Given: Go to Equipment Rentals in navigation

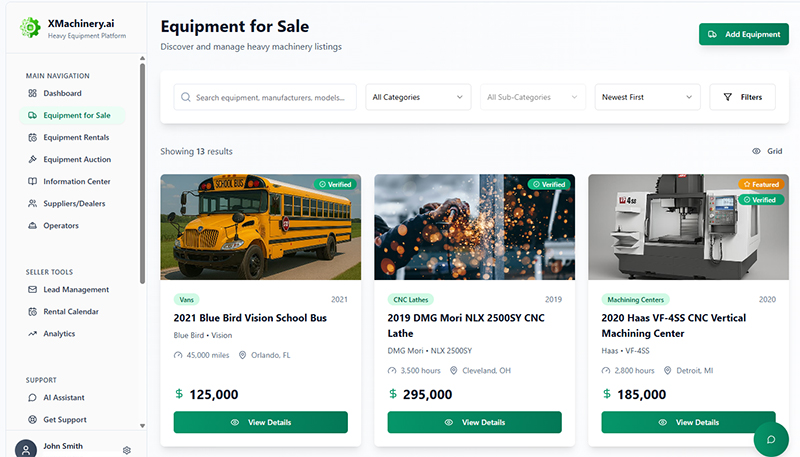Looking at the screenshot, I should (x=76, y=137).
